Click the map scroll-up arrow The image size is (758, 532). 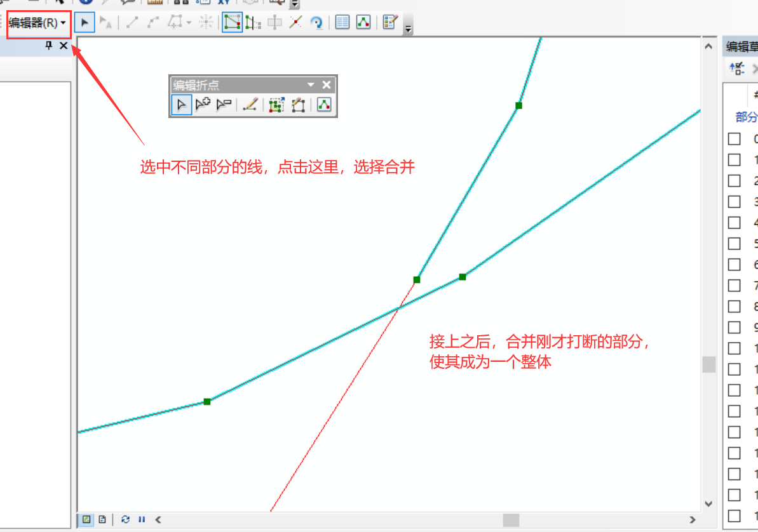click(708, 46)
